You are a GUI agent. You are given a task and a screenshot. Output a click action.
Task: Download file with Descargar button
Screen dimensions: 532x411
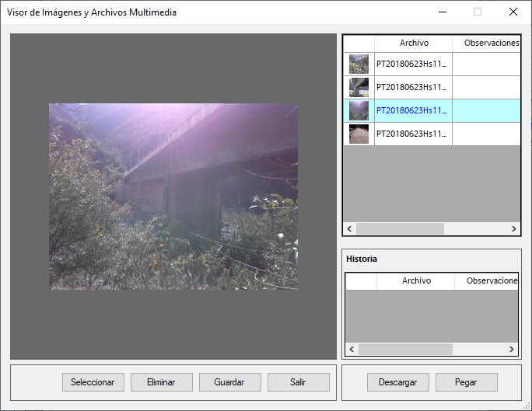[397, 382]
